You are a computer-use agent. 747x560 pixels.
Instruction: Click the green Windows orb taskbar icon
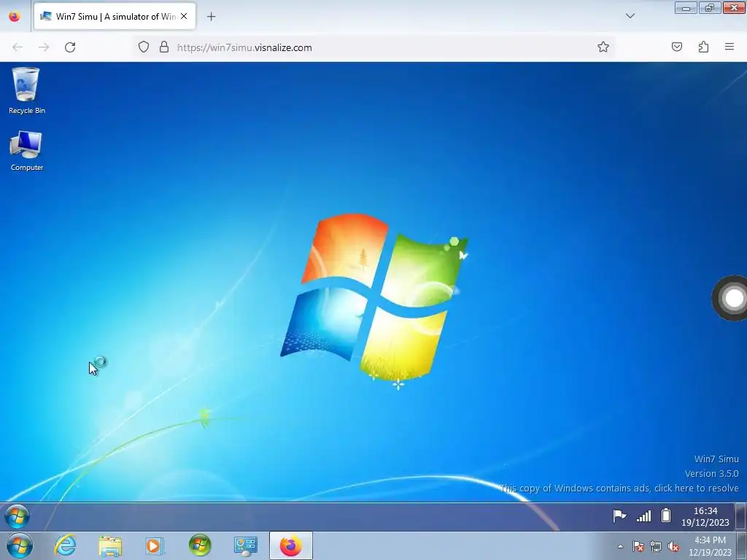pyautogui.click(x=200, y=545)
